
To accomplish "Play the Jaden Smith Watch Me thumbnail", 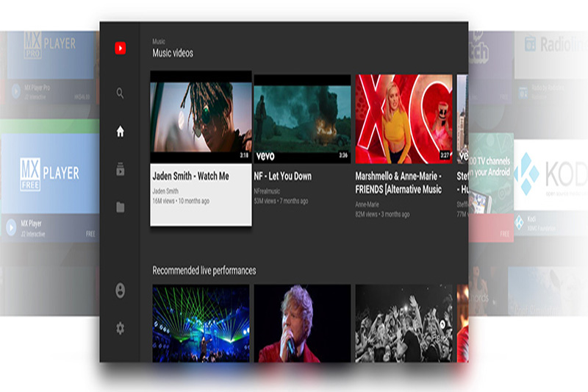I will [201, 117].
